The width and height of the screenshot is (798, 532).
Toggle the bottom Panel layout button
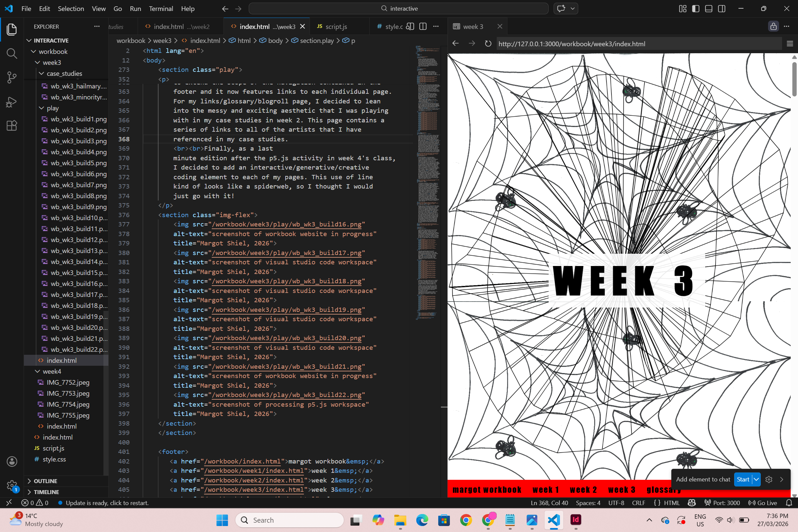709,9
